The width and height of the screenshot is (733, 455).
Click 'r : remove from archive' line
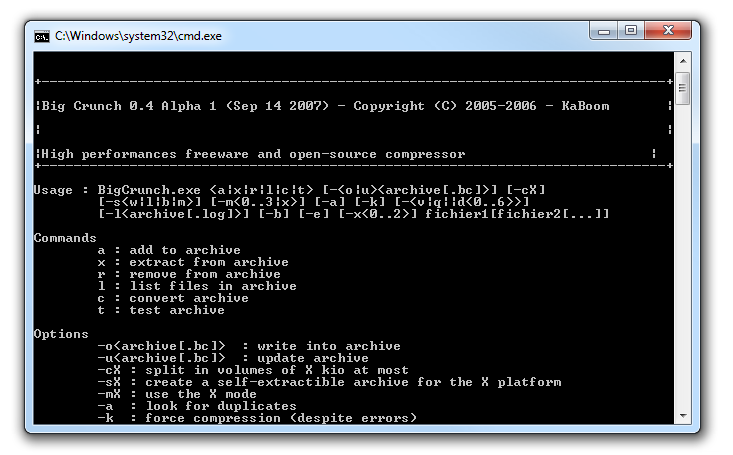[x=189, y=274]
